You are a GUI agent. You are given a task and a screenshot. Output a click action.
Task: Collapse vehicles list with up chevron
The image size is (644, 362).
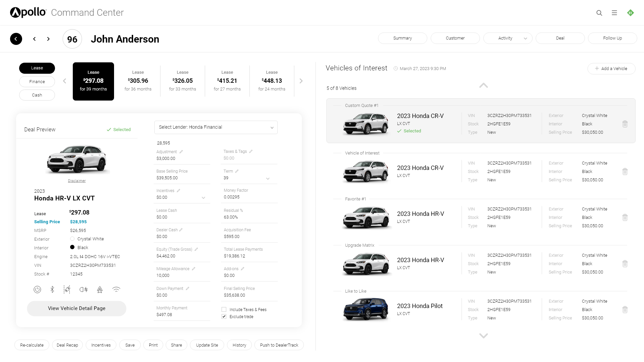tap(483, 85)
